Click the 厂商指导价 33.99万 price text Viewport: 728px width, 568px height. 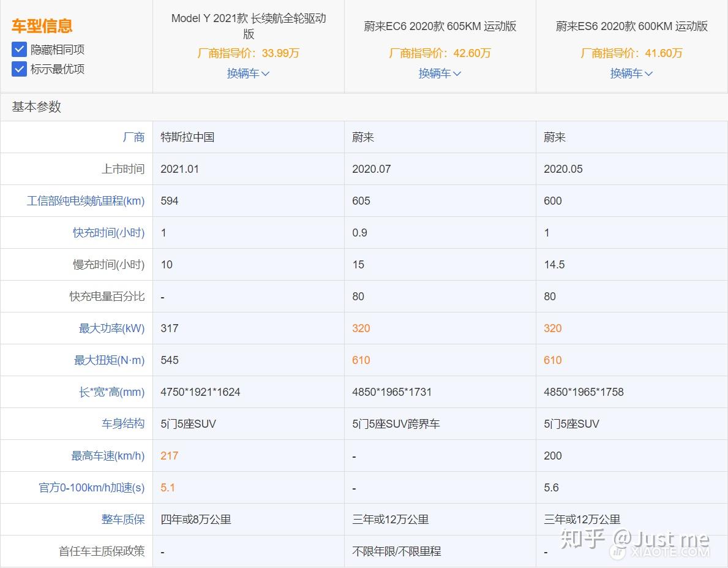point(248,53)
